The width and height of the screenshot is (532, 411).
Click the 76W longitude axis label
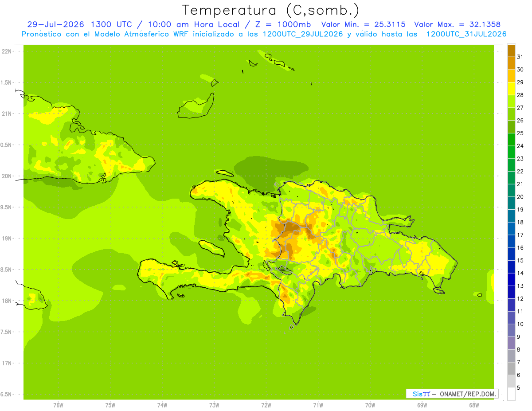coord(58,405)
